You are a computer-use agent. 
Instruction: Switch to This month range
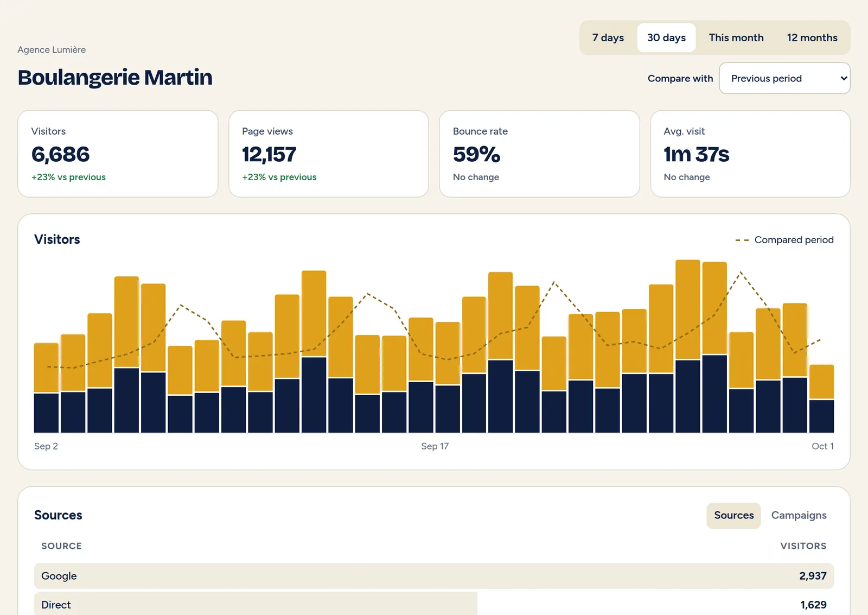click(736, 37)
